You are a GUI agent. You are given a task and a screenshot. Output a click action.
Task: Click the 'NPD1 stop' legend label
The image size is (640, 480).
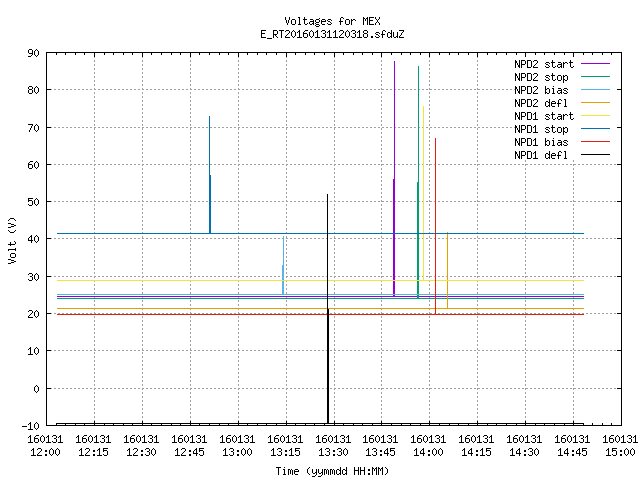coord(541,129)
